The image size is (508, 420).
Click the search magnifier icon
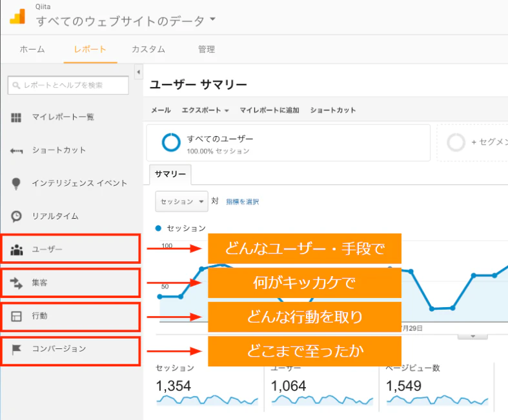16,85
